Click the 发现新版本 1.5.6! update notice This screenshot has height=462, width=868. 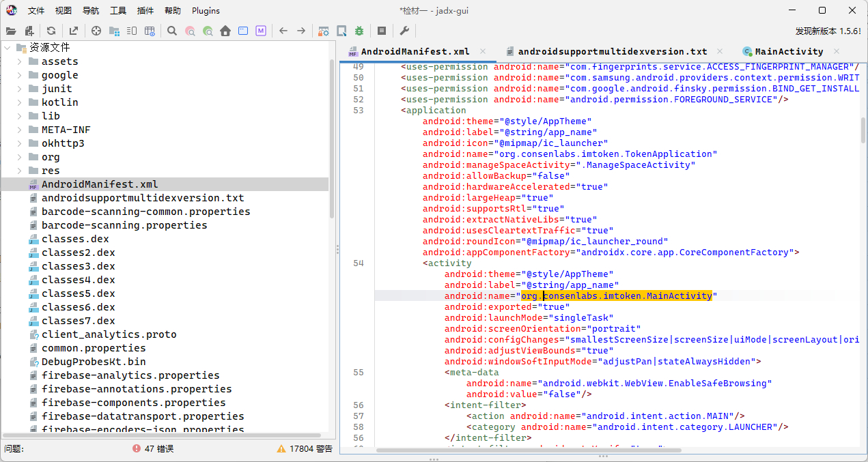(828, 31)
